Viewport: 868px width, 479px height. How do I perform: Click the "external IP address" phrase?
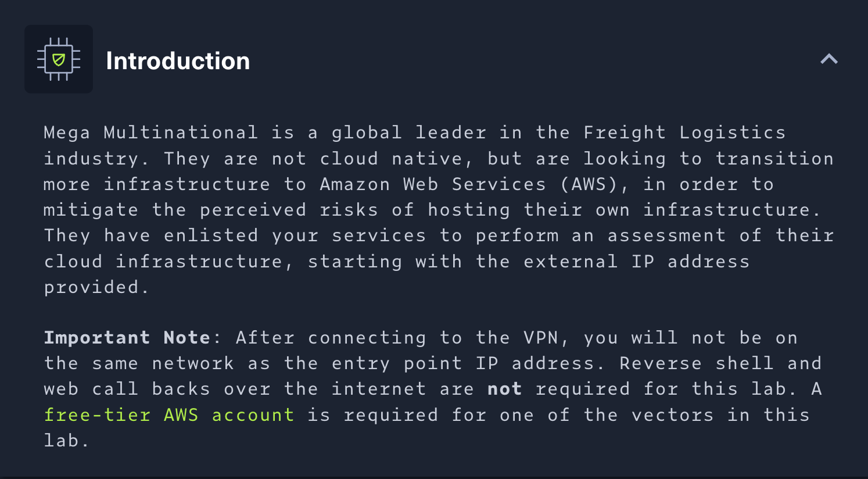click(x=636, y=262)
